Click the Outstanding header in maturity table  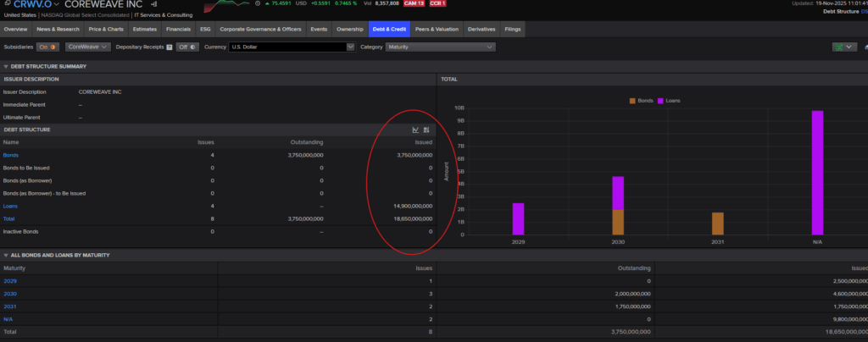pos(634,268)
